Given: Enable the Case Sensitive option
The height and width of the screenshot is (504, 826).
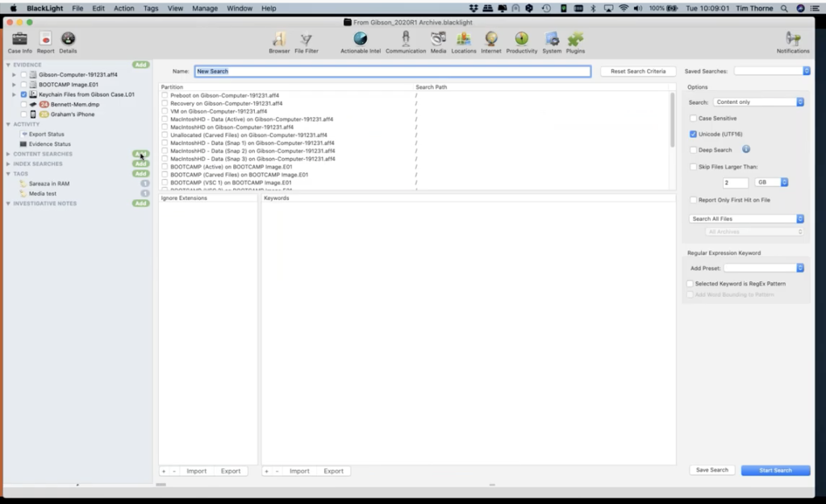Looking at the screenshot, I should [x=693, y=119].
